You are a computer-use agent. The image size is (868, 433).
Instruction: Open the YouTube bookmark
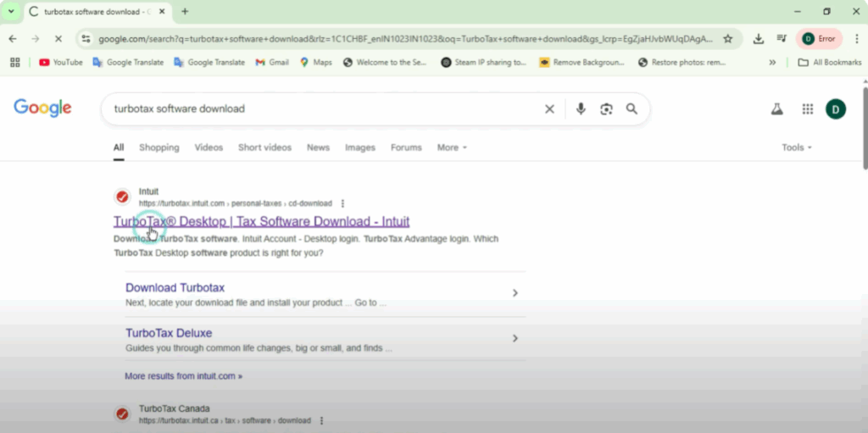[61, 63]
